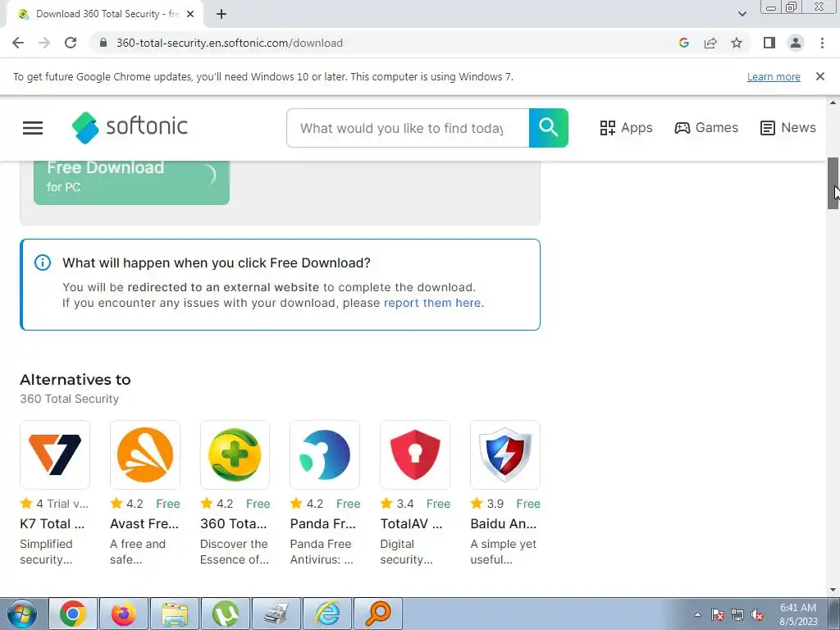Click 'What will happen when you click Free Download?' text
Screen dimensions: 840x630
(x=217, y=262)
